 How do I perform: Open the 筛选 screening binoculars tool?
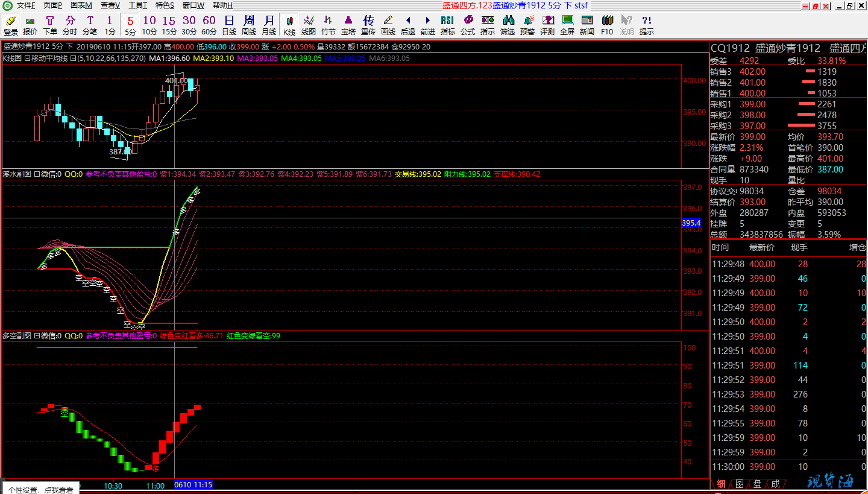click(508, 25)
